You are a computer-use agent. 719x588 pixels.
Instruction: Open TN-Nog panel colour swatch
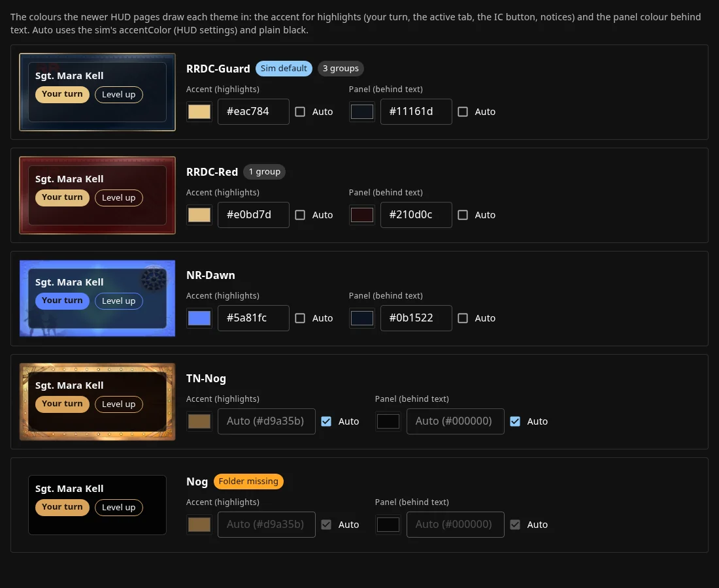(388, 421)
